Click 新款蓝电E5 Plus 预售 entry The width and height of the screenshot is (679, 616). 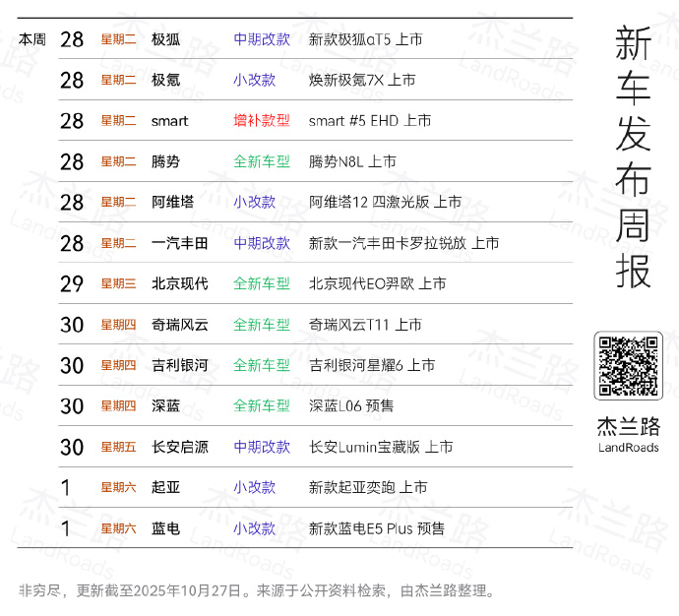(x=377, y=528)
